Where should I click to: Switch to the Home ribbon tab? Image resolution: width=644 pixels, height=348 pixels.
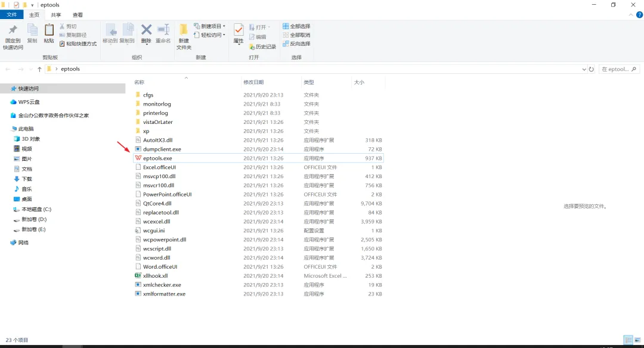coord(34,15)
